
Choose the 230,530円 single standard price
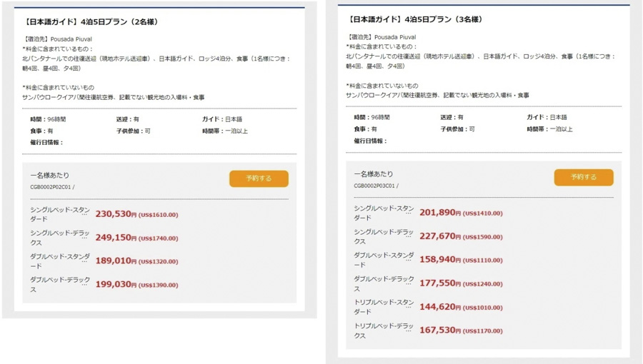tap(115, 214)
